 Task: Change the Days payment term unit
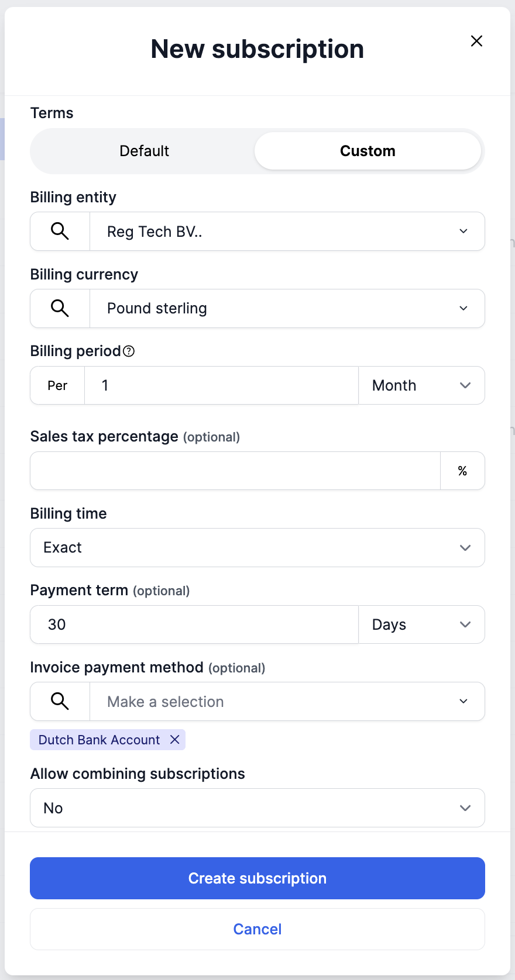[x=421, y=624]
